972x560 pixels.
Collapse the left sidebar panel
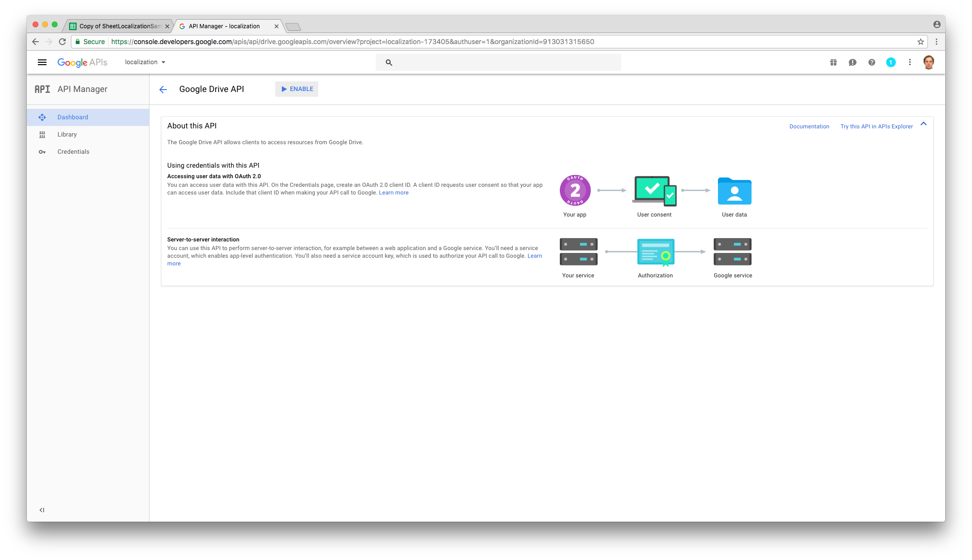click(42, 510)
